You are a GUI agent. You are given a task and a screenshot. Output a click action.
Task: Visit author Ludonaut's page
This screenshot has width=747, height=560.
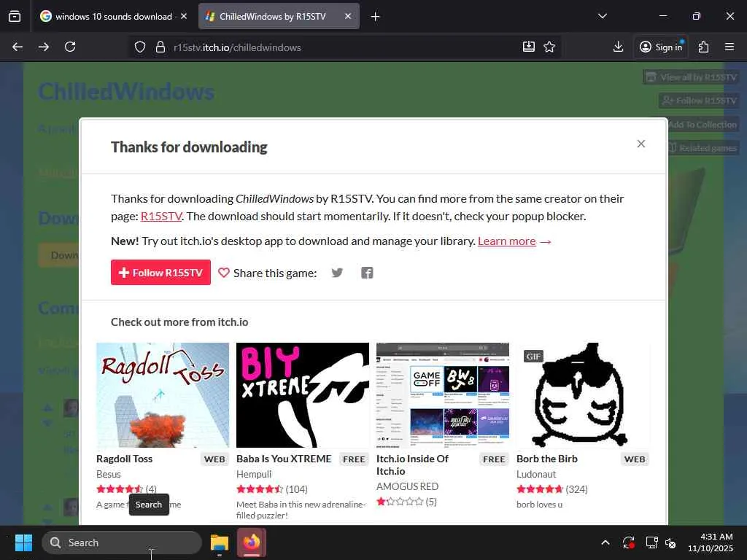pos(536,474)
